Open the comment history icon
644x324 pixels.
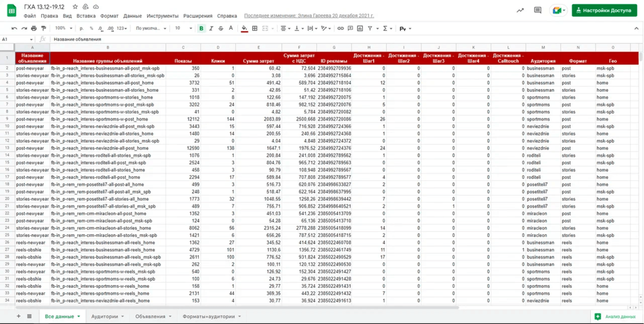(537, 10)
